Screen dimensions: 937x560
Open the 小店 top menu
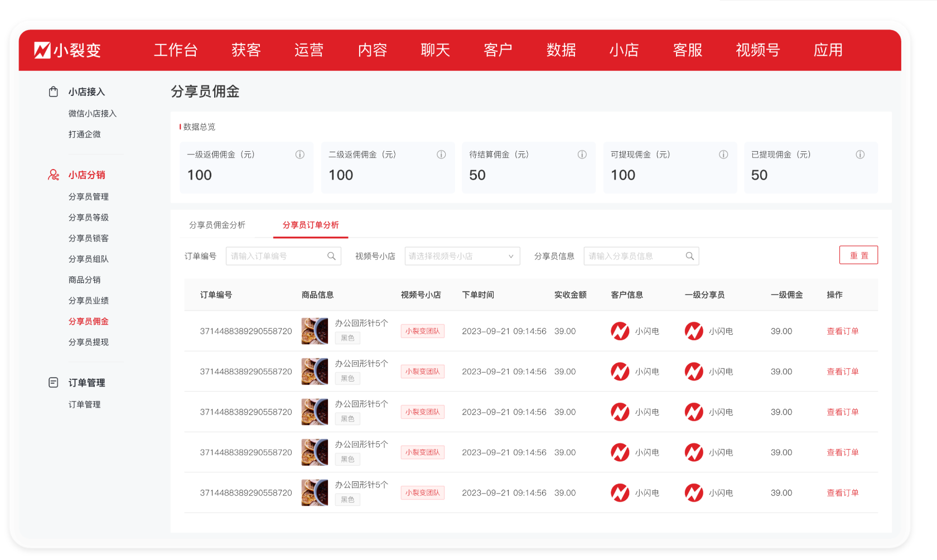[624, 50]
